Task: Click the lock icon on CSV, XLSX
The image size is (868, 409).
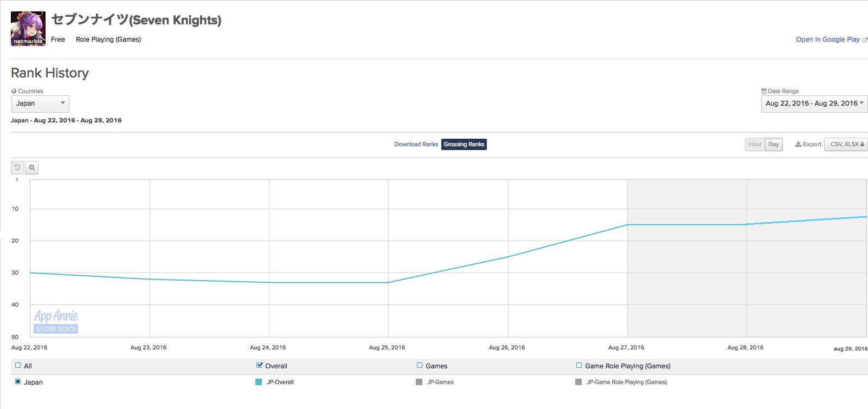Action: (862, 144)
